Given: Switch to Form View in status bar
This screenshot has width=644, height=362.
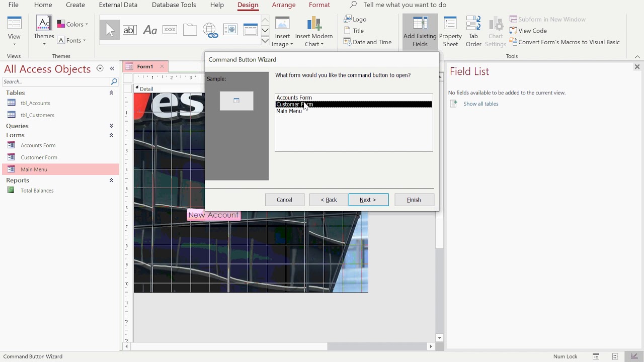Looking at the screenshot, I should tap(596, 356).
